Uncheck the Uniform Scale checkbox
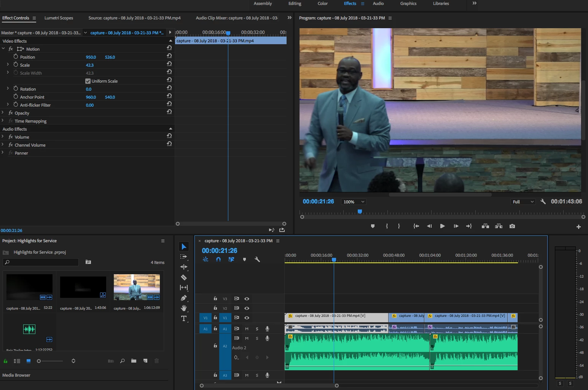The height and width of the screenshot is (390, 588). click(88, 81)
